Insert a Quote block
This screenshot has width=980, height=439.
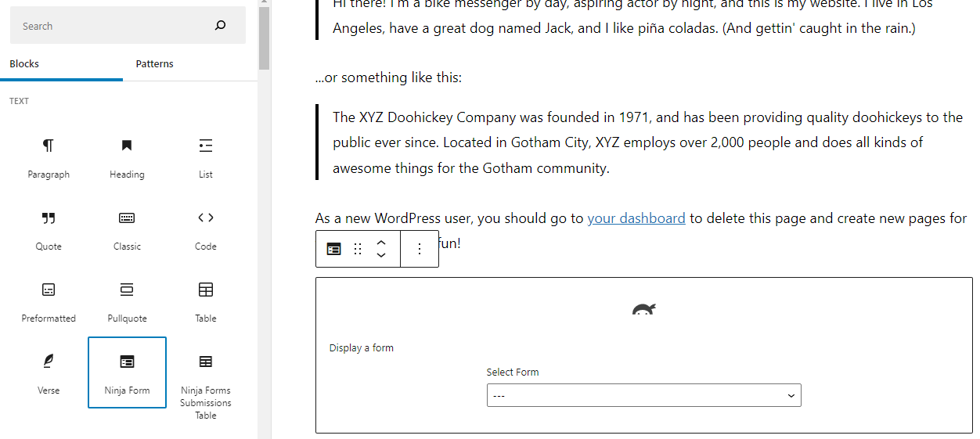tap(49, 228)
